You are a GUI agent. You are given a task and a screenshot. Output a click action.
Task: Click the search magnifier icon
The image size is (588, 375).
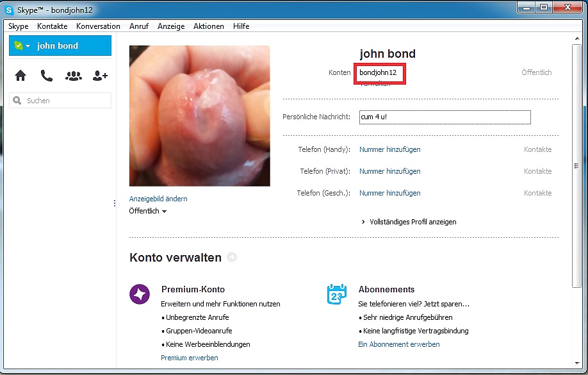pyautogui.click(x=17, y=100)
